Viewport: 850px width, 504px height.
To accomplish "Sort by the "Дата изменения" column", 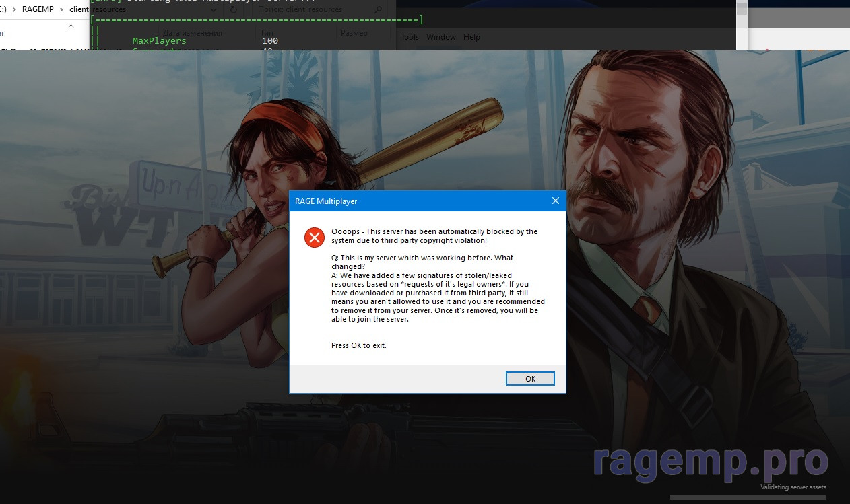I will (192, 33).
